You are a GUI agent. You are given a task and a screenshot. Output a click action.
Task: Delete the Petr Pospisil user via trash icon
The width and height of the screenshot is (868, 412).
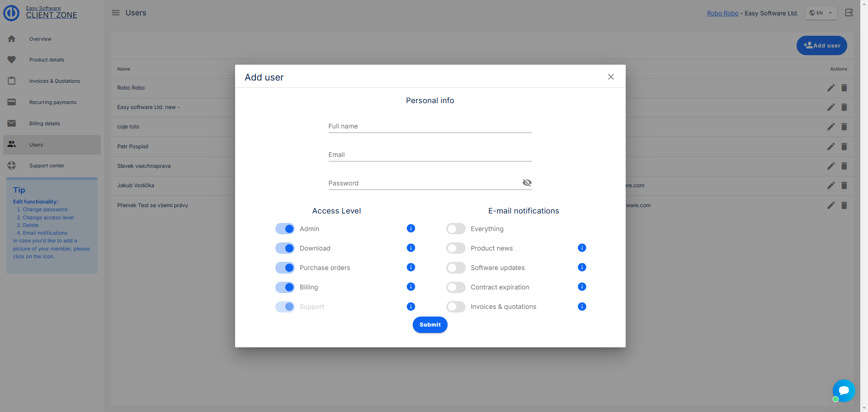click(x=844, y=147)
